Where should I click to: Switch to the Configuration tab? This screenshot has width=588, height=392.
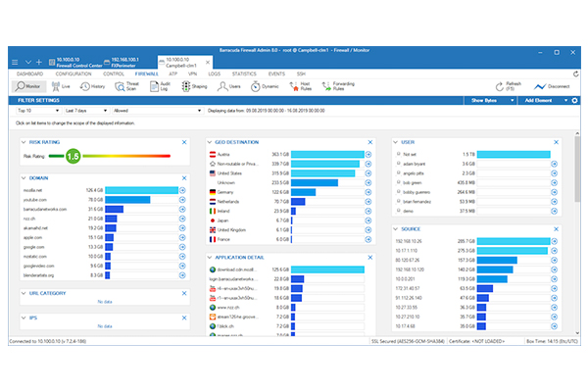[x=73, y=73]
